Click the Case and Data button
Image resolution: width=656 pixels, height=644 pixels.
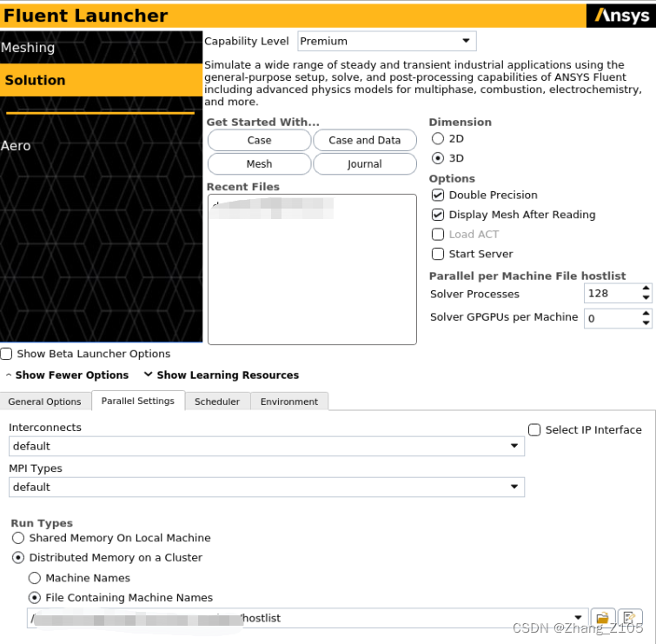(365, 140)
